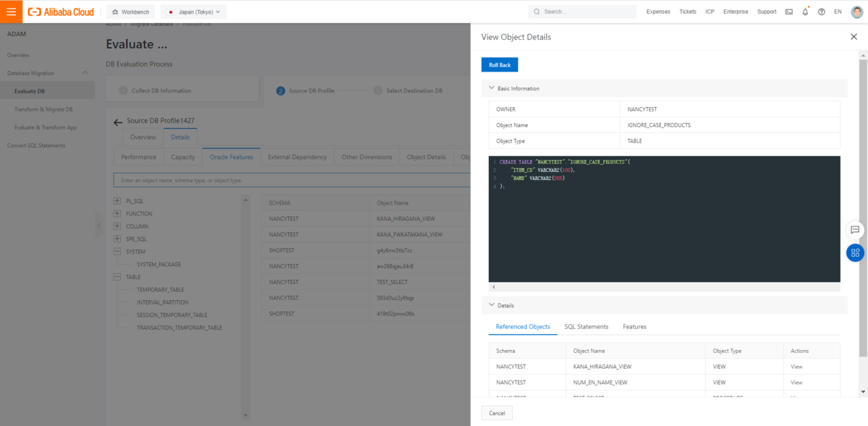Expand the SPE_SQL tree node

[x=117, y=239]
